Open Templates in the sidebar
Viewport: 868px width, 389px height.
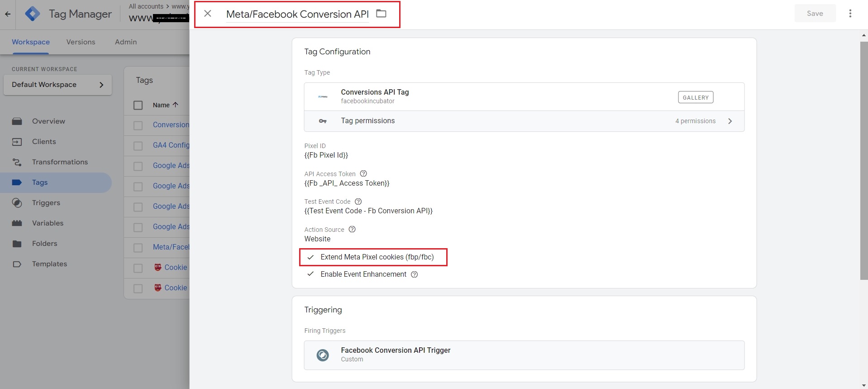49,264
